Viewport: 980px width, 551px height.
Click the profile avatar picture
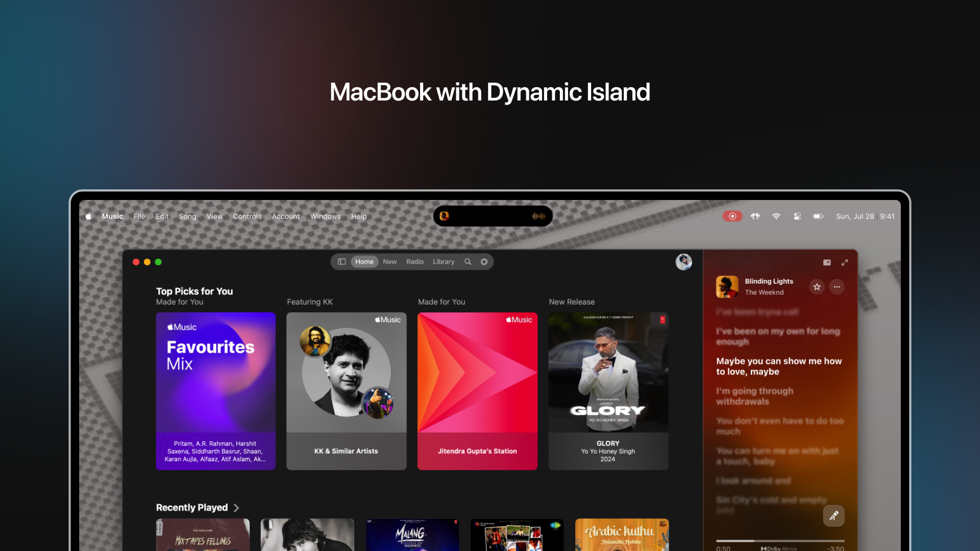(683, 262)
